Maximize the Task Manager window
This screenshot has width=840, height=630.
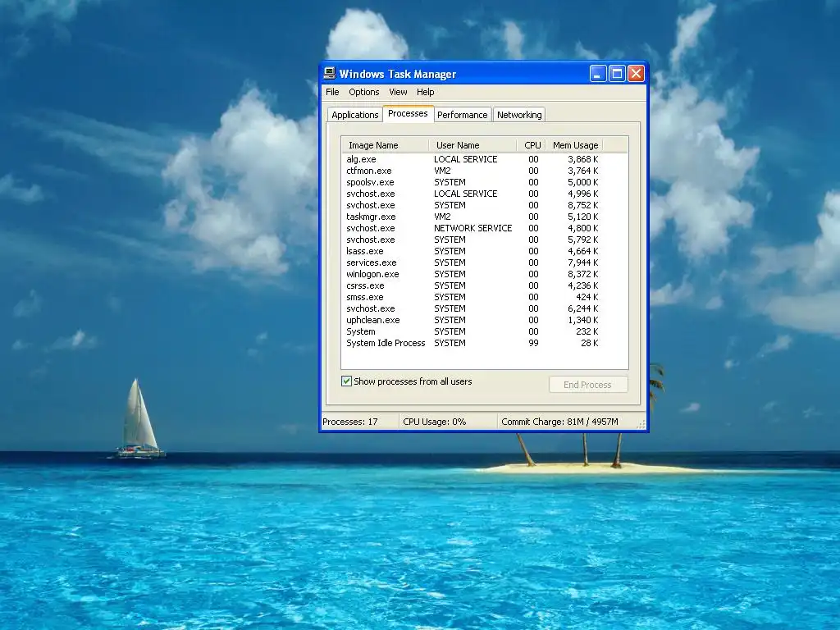[617, 73]
